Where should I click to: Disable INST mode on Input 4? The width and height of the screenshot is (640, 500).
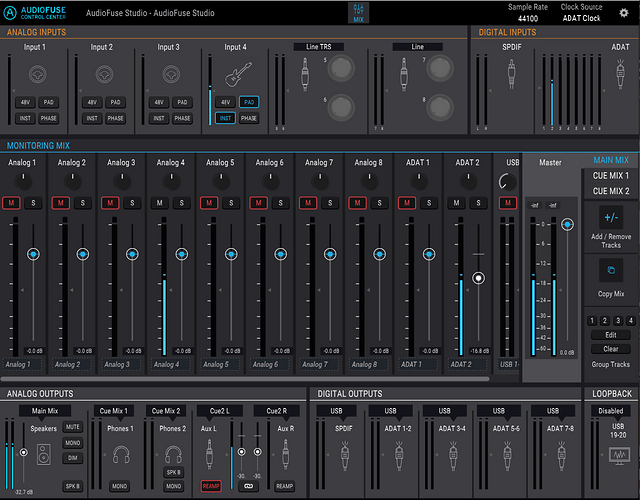click(225, 118)
